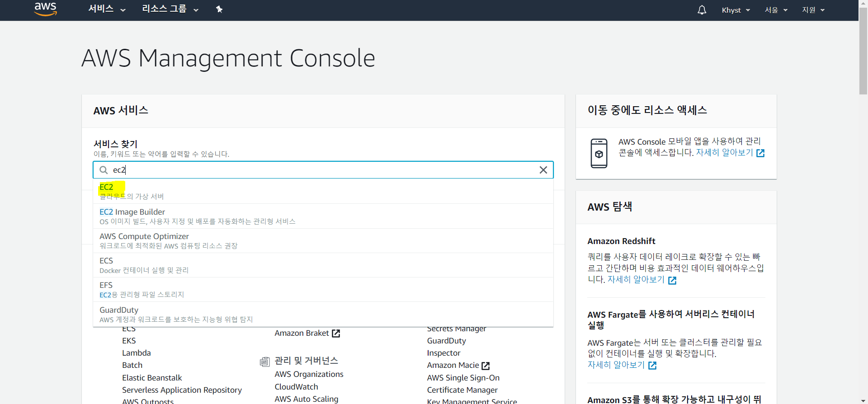The image size is (868, 404).
Task: Click external link icon after mobile app learn more
Action: pyautogui.click(x=760, y=153)
